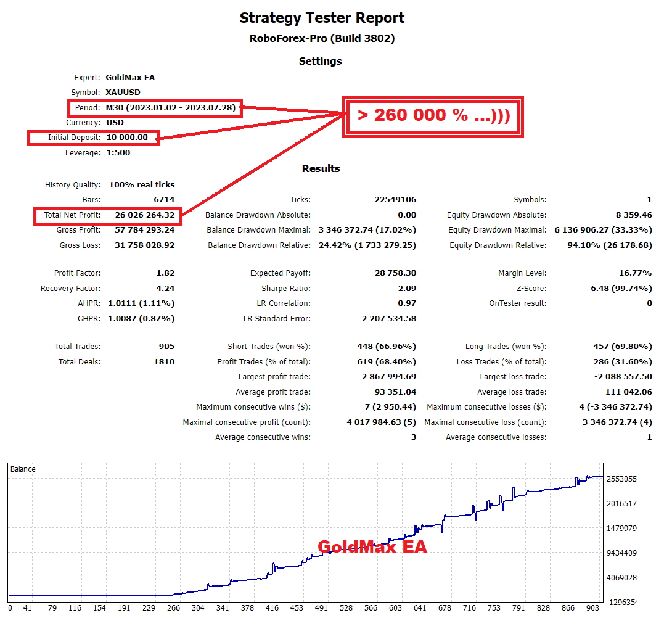Screen dimensions: 672x626
Task: Click the Total Deals value 1810
Action: 164,362
